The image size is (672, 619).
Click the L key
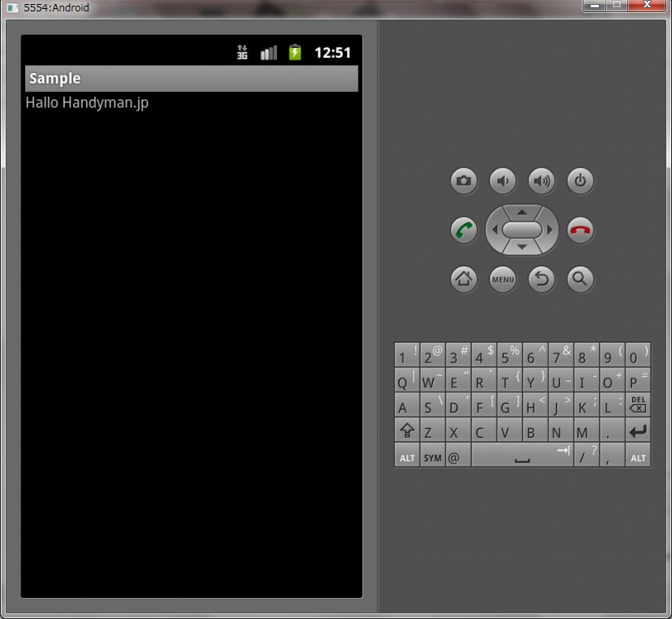tap(612, 405)
